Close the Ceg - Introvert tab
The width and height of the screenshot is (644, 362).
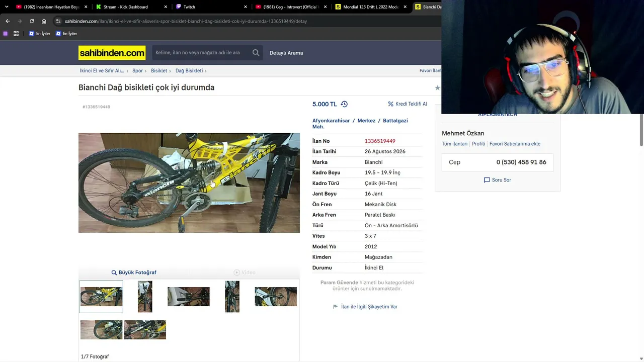[326, 7]
